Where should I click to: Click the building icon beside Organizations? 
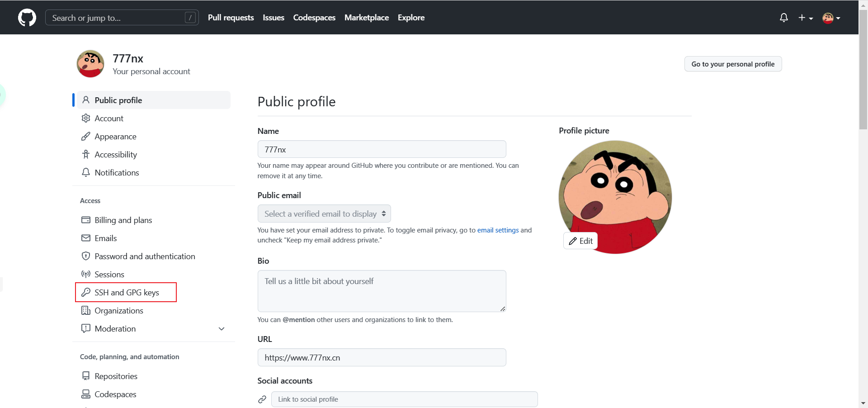(86, 310)
